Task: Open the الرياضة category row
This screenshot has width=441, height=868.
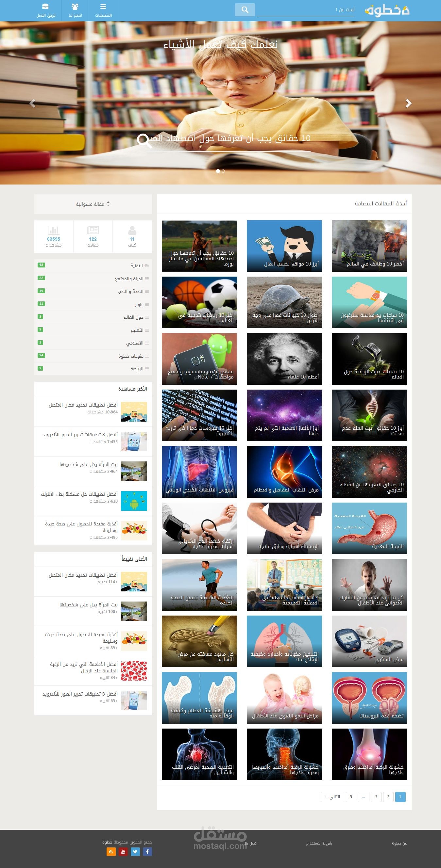Action: [x=93, y=369]
